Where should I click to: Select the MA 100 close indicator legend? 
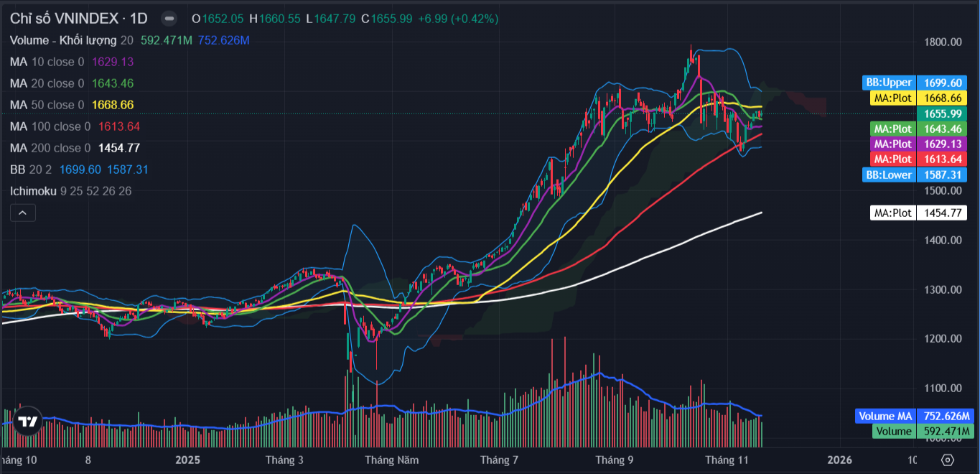tap(50, 126)
